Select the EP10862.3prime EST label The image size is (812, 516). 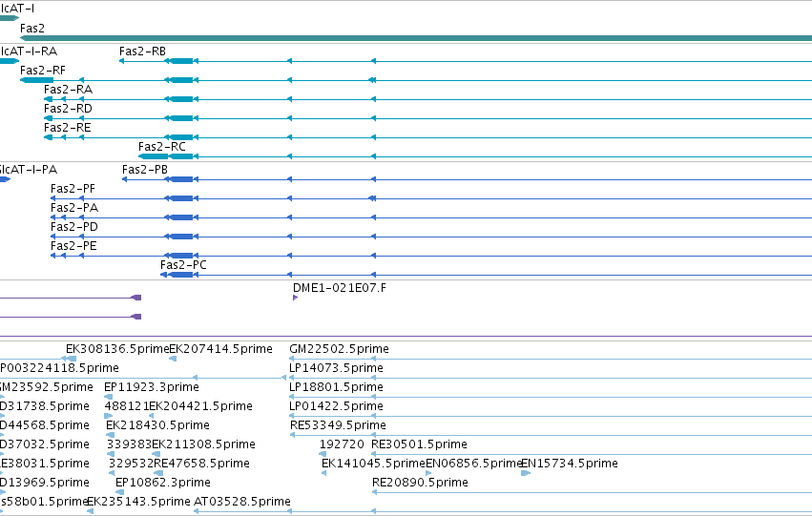click(x=163, y=484)
